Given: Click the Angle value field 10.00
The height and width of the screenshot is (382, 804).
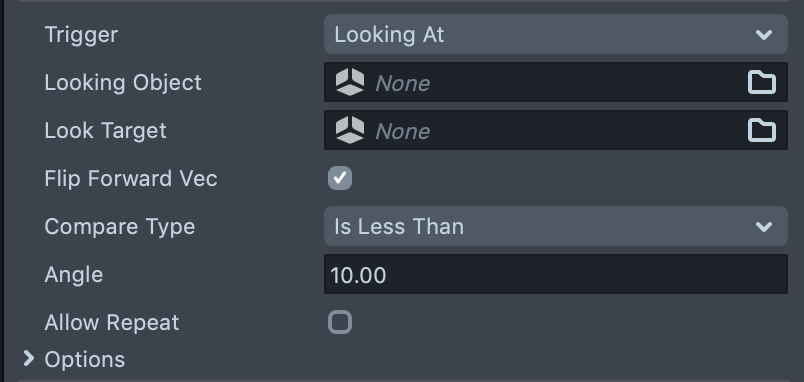Looking at the screenshot, I should pos(556,274).
